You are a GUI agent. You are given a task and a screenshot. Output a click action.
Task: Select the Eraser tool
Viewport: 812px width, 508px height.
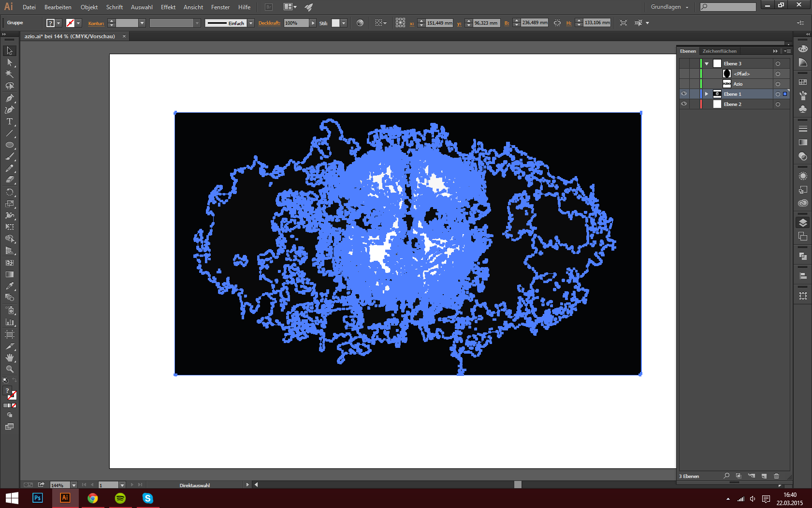(x=10, y=179)
